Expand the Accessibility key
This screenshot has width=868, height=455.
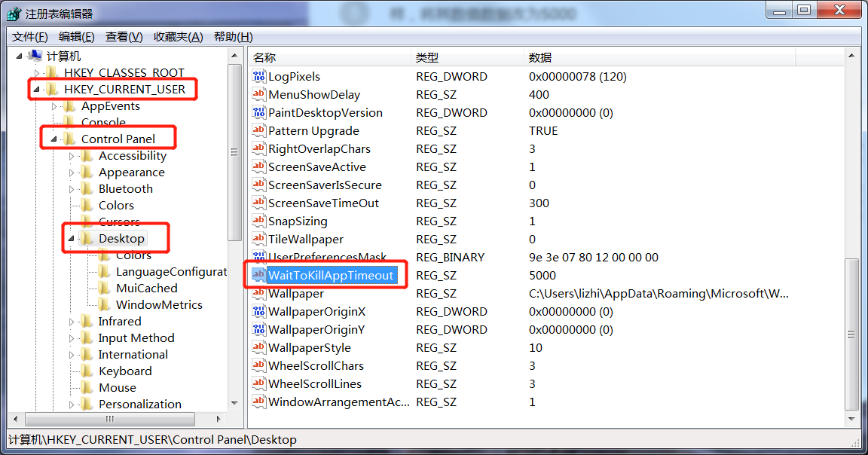point(71,156)
